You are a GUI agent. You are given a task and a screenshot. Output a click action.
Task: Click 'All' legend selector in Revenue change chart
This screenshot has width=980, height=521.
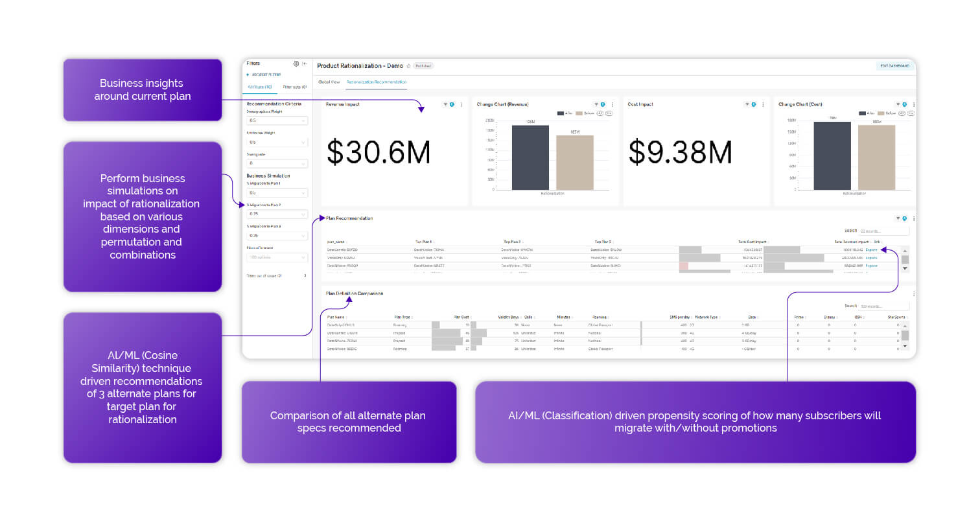click(x=600, y=113)
